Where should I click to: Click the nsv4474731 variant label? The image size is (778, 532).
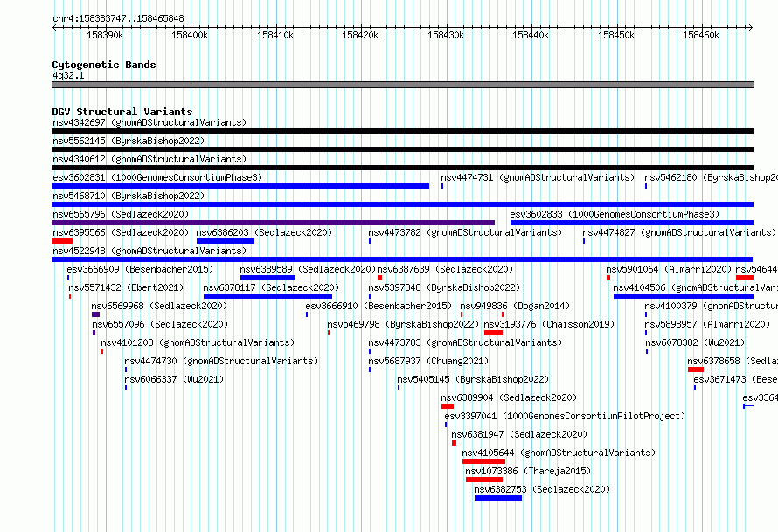(x=538, y=177)
